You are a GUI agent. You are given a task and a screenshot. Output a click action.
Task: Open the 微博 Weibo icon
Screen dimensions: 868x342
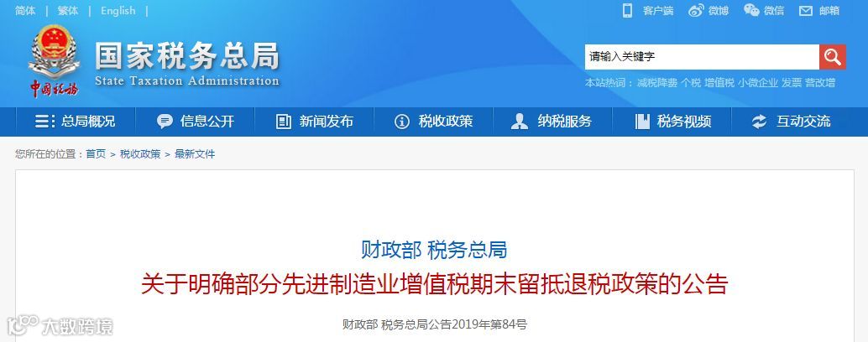[x=696, y=11]
